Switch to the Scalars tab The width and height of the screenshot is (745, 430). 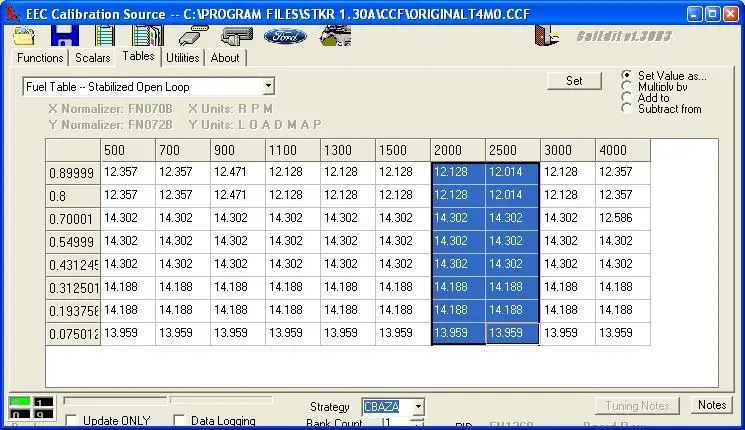(x=93, y=58)
